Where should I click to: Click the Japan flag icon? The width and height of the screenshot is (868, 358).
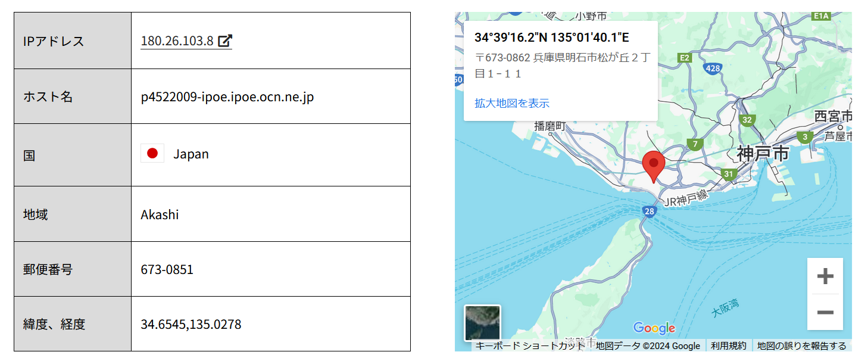(x=152, y=153)
